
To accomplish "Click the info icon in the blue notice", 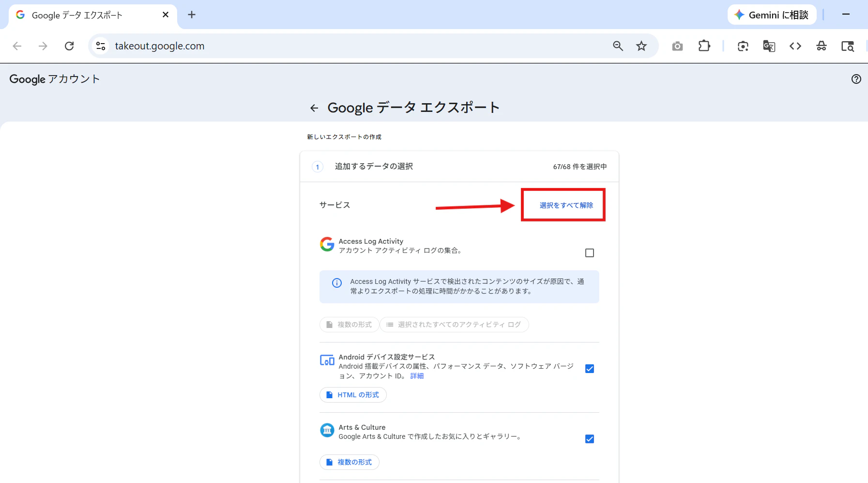I will pos(337,283).
